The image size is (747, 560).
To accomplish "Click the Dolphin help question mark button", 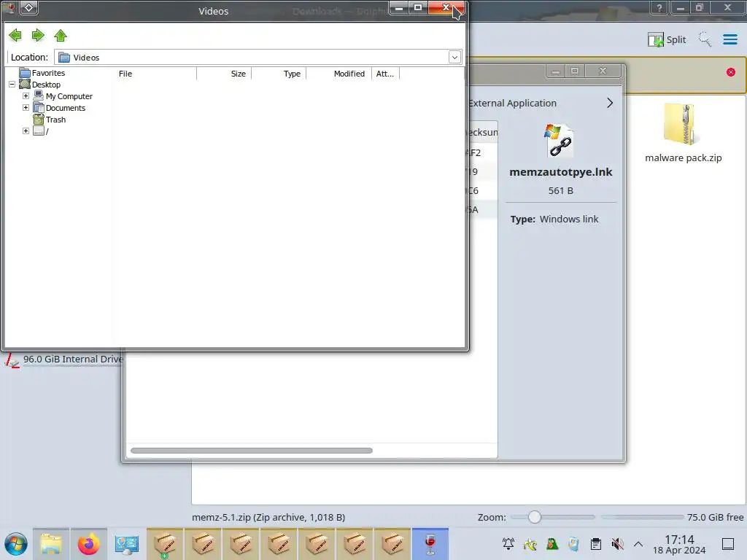I will 659,7.
